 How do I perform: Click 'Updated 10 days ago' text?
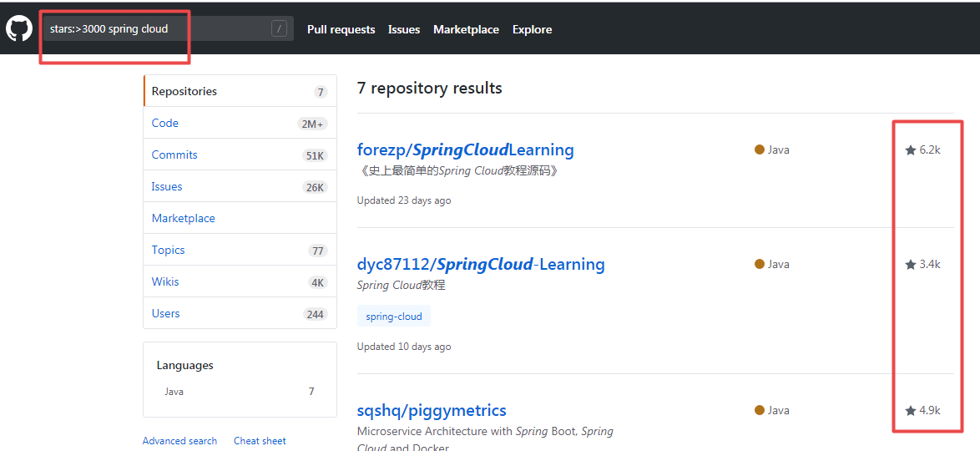[x=404, y=347]
